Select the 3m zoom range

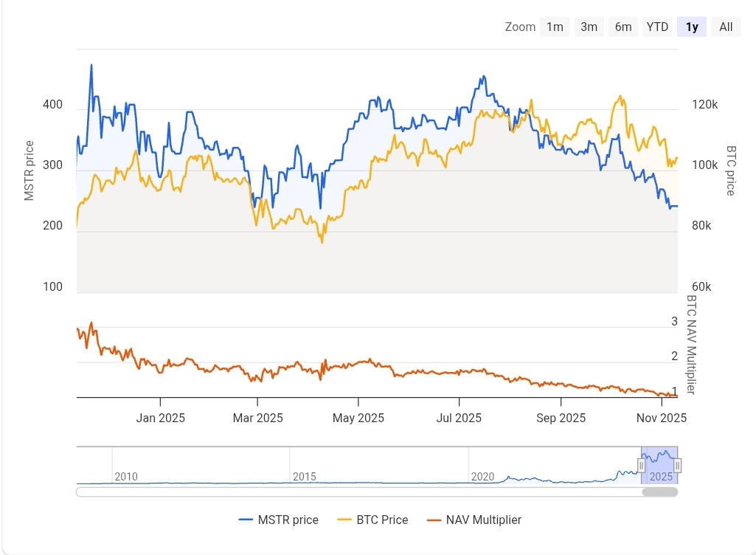[x=589, y=27]
